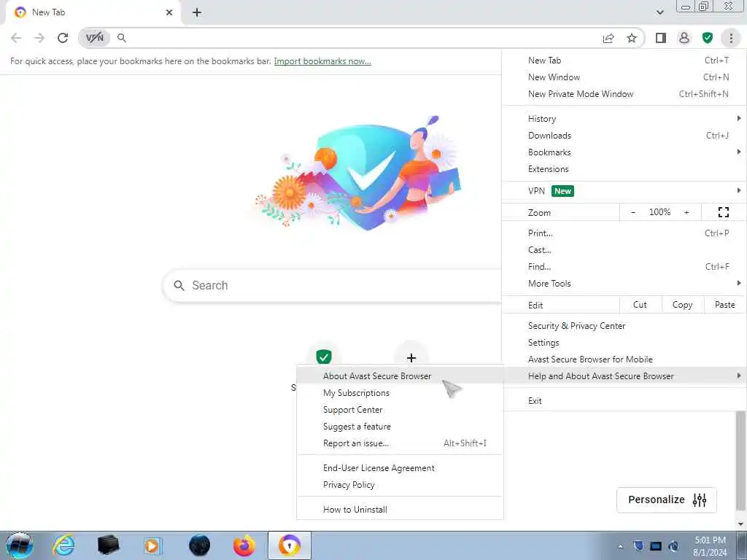Image resolution: width=747 pixels, height=560 pixels.
Task: Select How to Uninstall
Action: click(400, 509)
